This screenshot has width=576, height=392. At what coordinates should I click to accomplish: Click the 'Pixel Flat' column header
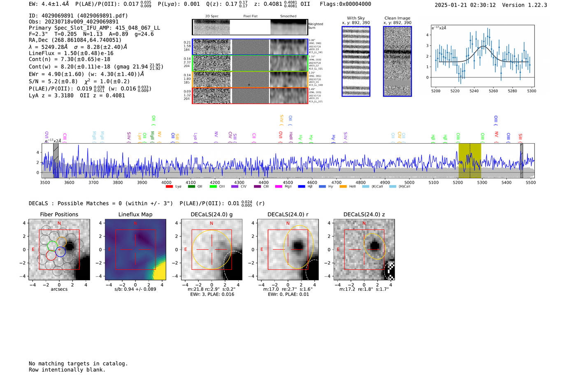tap(250, 16)
